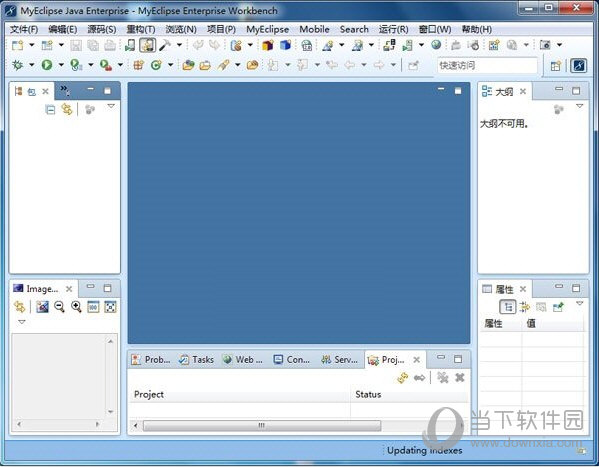599x467 pixels.
Task: Click the camera capture toolbar icon
Action: [545, 45]
